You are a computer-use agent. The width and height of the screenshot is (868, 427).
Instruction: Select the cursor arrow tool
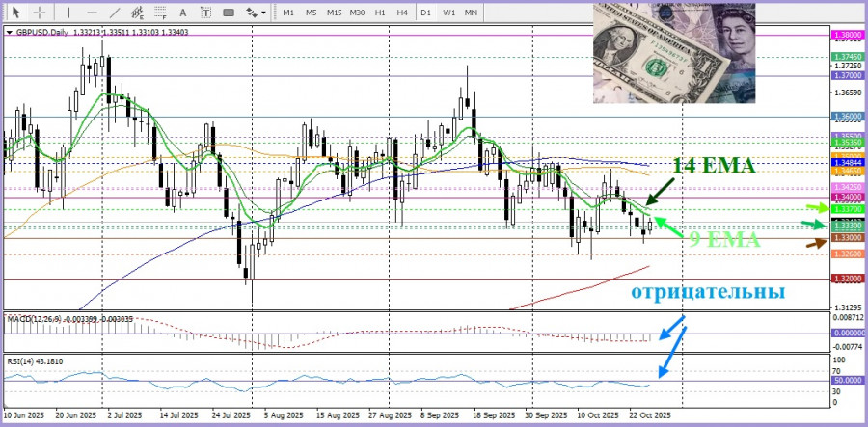tap(16, 13)
